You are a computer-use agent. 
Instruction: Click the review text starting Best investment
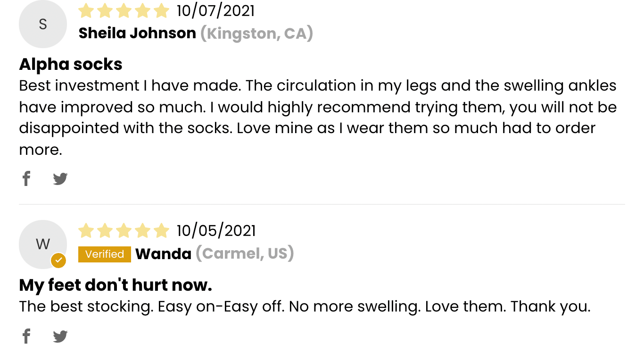pos(318,118)
